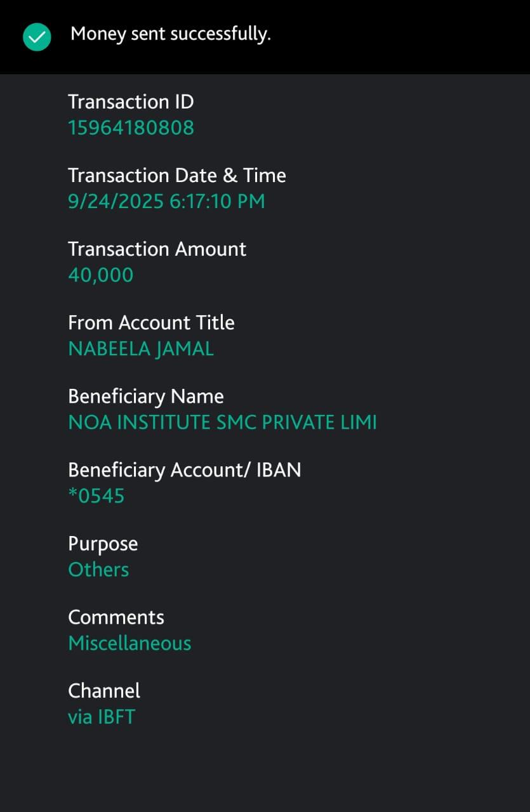Select the amount value 40,000
Screen dimensions: 530x812
click(x=101, y=275)
